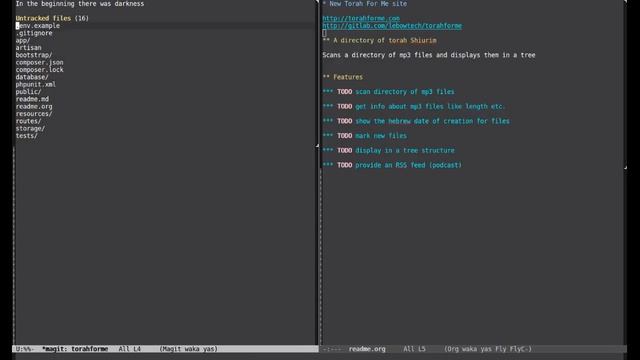The image size is (640, 360).
Task: Select the app/ directory entry
Action: pos(23,40)
